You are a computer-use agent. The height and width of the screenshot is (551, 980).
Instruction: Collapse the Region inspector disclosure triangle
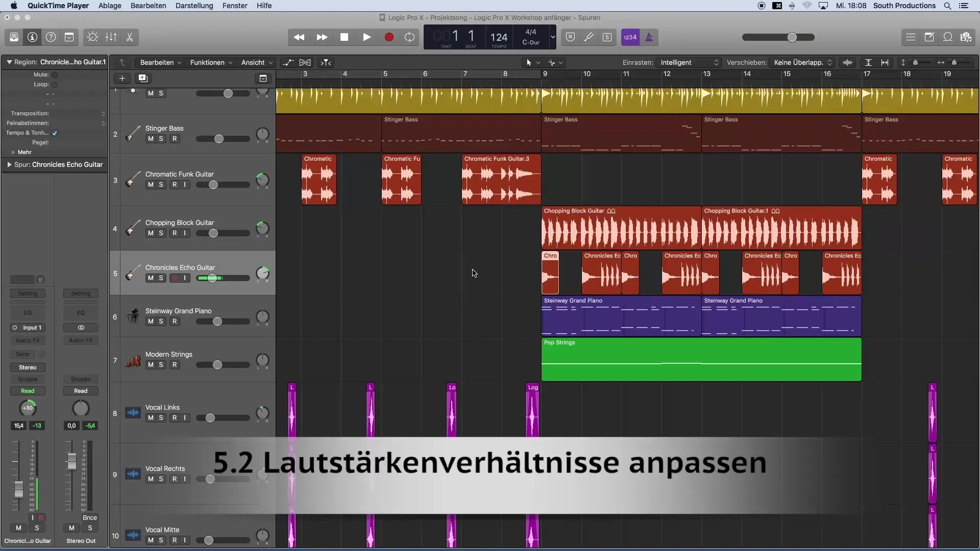coord(9,62)
